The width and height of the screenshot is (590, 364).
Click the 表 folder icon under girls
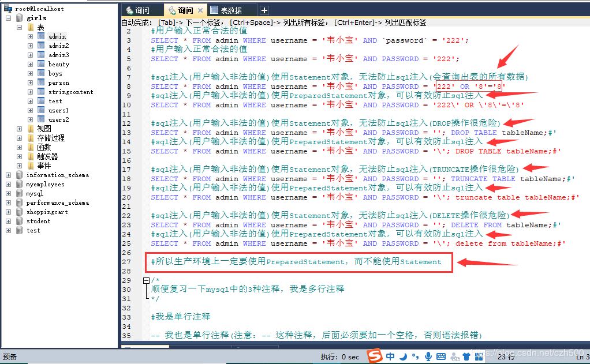point(31,27)
